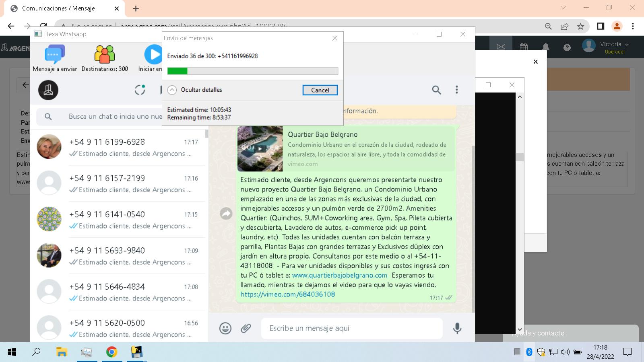Viewport: 644px width, 362px height.
Task: Click the green sending progress bar
Action: [x=252, y=71]
